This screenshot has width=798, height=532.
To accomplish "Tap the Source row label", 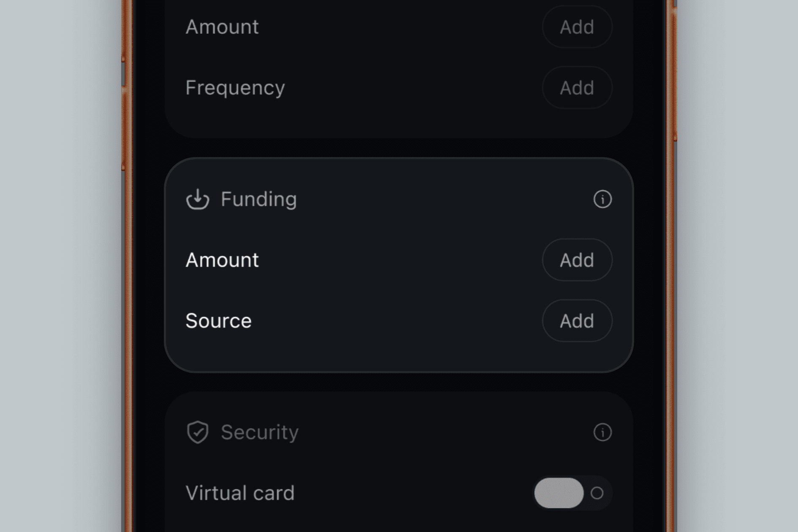I will pyautogui.click(x=218, y=320).
